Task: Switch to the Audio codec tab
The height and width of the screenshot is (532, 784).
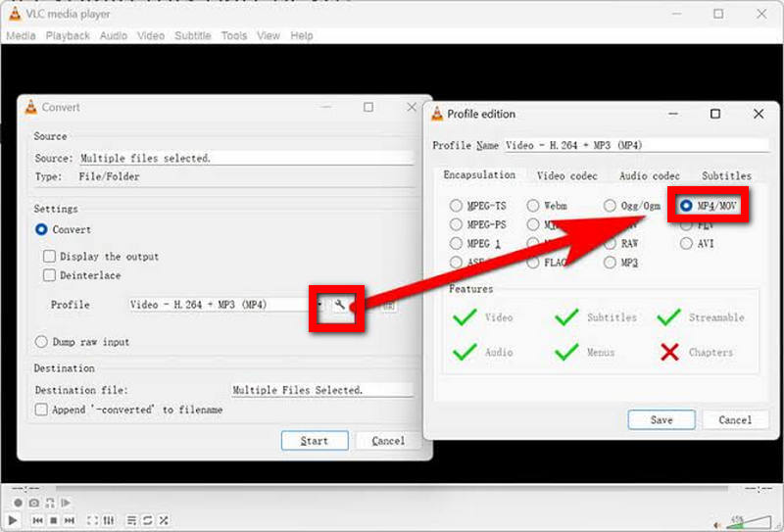Action: [x=650, y=176]
